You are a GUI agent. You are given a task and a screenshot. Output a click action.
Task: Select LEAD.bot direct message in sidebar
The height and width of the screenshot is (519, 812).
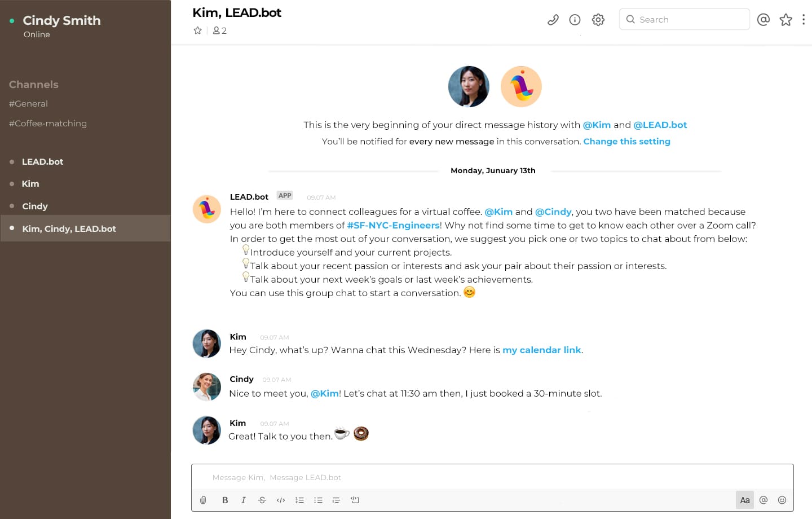42,162
